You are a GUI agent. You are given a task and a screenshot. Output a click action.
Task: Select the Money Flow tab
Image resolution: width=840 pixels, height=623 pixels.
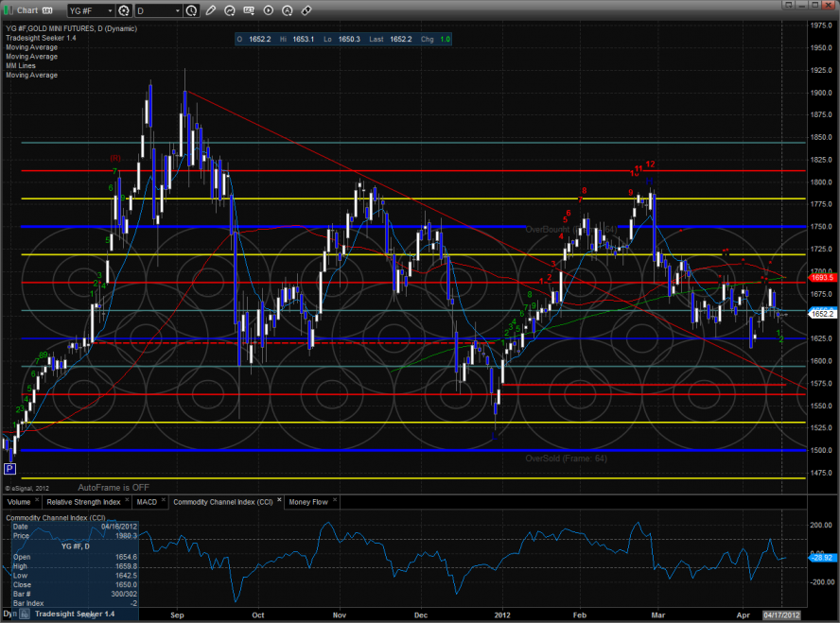point(308,502)
